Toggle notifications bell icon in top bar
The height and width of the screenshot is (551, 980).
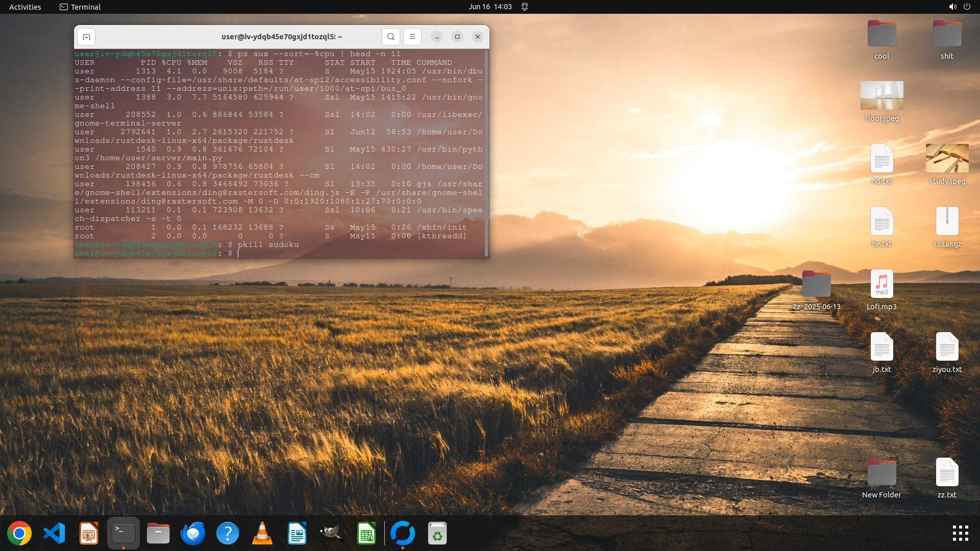(x=525, y=7)
